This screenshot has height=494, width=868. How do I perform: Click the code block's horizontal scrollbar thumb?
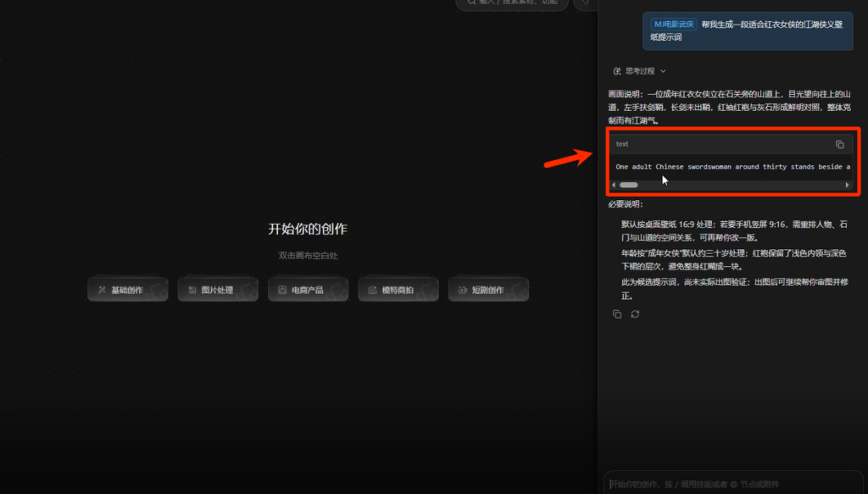(629, 185)
